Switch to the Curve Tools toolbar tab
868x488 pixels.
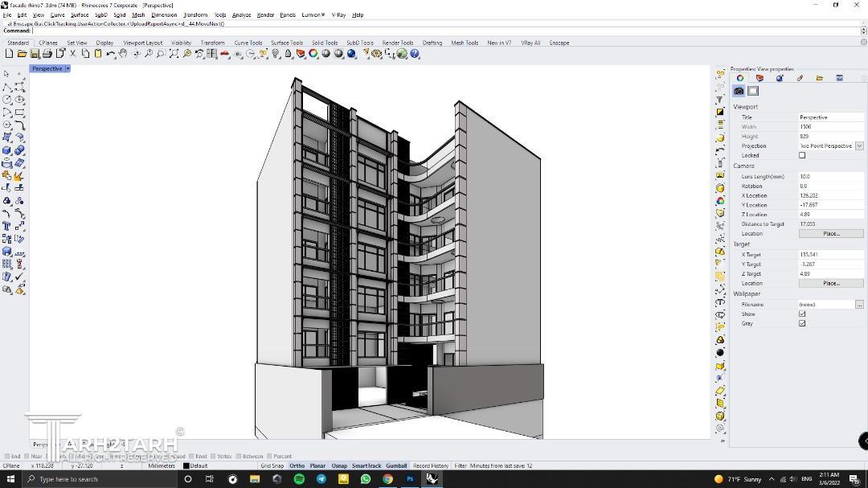tap(248, 43)
